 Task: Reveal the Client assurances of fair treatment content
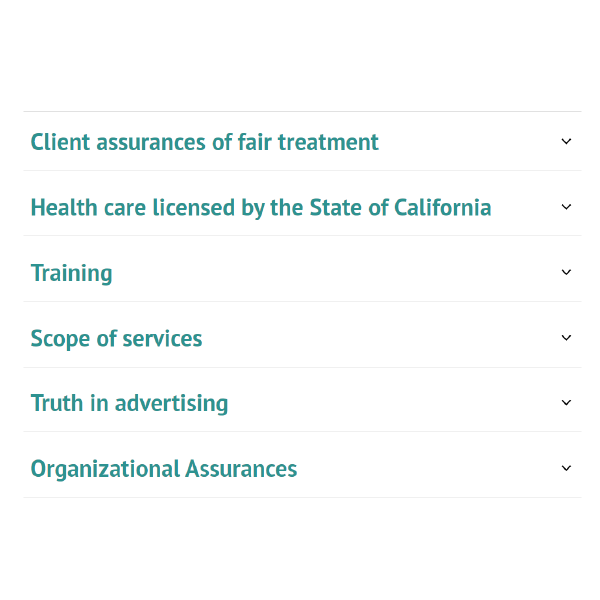[300, 142]
